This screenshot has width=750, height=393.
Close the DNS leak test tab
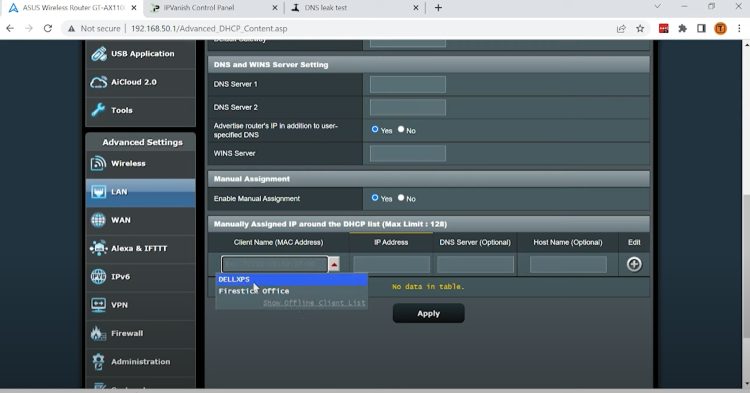pos(416,8)
